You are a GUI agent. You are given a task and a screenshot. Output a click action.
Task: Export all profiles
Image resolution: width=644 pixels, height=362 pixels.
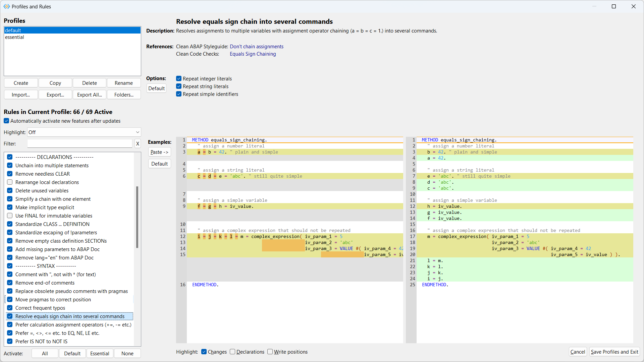pyautogui.click(x=89, y=95)
